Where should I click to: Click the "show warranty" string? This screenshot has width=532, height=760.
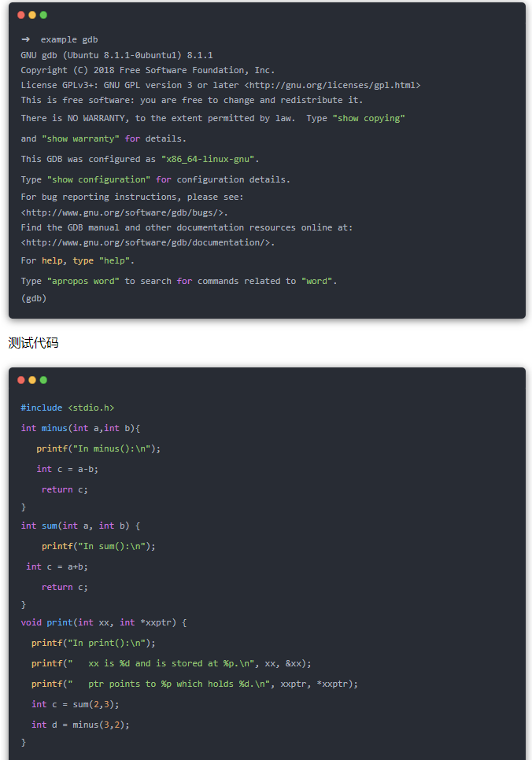80,138
